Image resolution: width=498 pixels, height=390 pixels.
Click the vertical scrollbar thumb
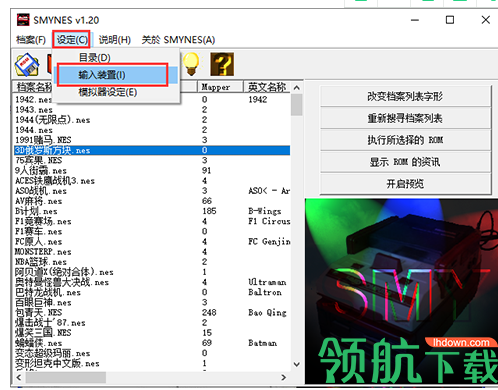point(297,105)
